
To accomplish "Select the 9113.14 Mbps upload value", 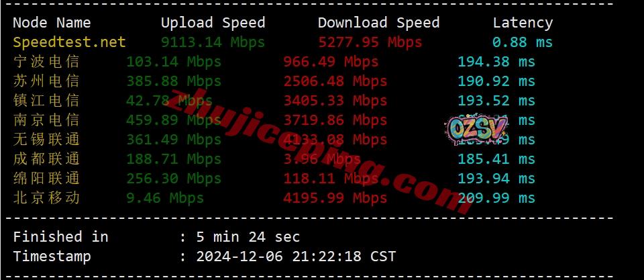I will point(213,42).
